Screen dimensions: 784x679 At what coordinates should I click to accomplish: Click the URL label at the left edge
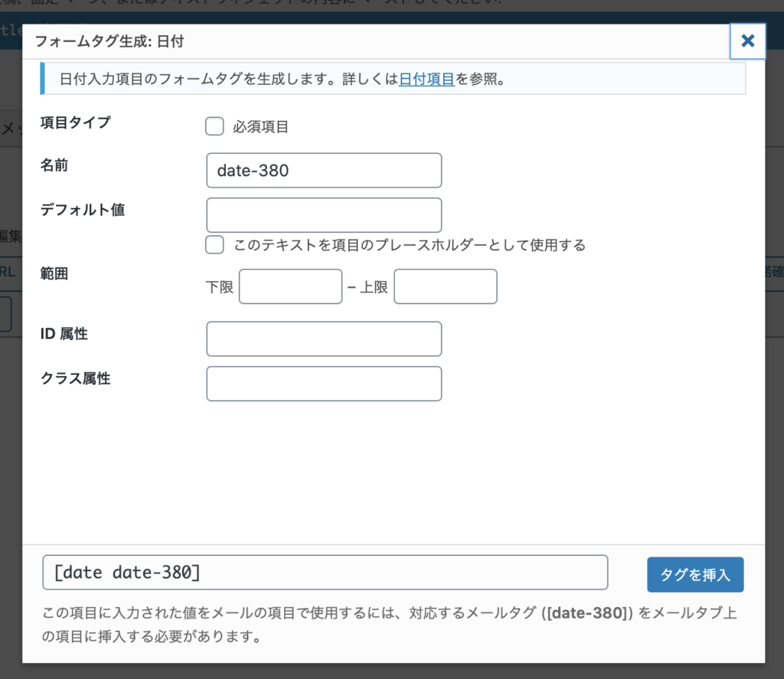click(6, 271)
